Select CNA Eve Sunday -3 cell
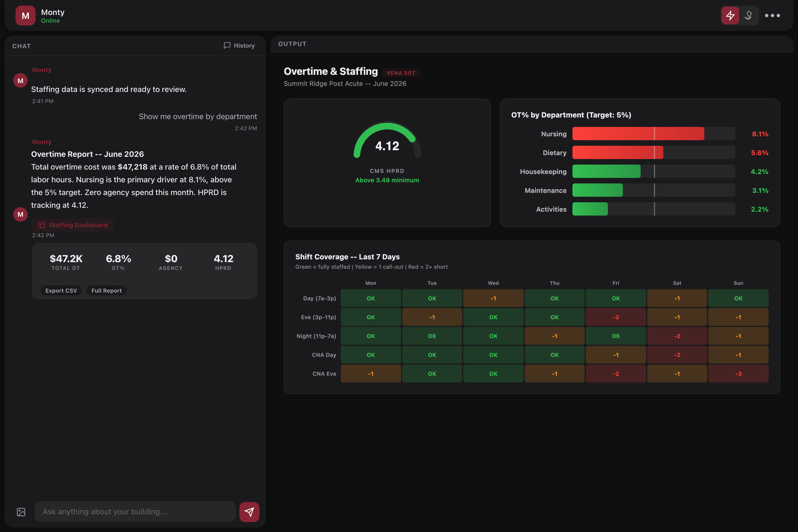The width and height of the screenshot is (798, 532). click(738, 374)
